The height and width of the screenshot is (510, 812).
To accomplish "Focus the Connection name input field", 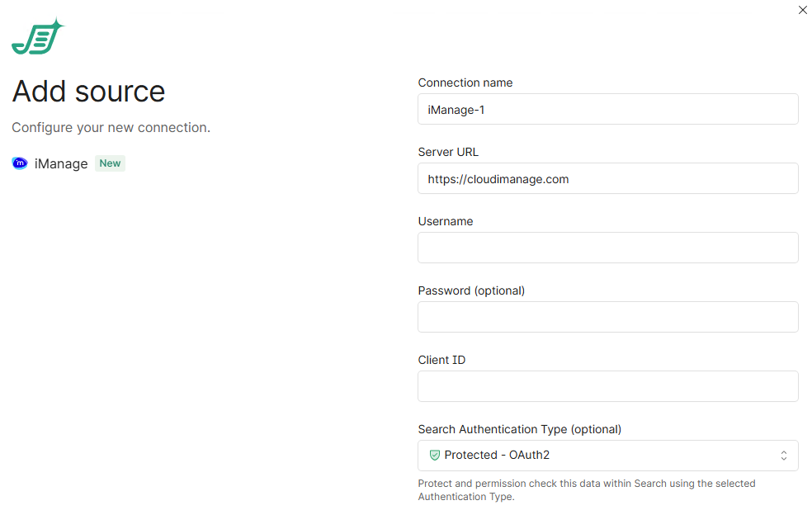I will click(x=607, y=109).
